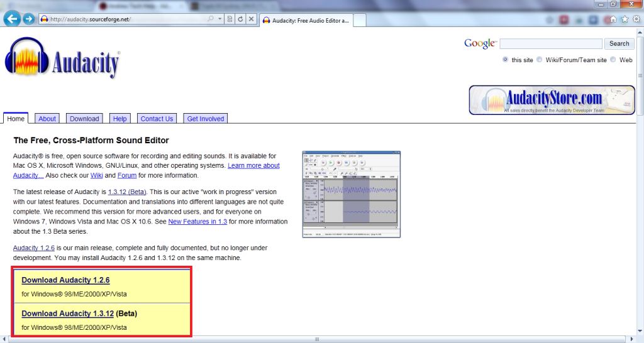Click the horizontal scrollbar thumb
Image resolution: width=644 pixels, height=343 pixels.
point(317,339)
